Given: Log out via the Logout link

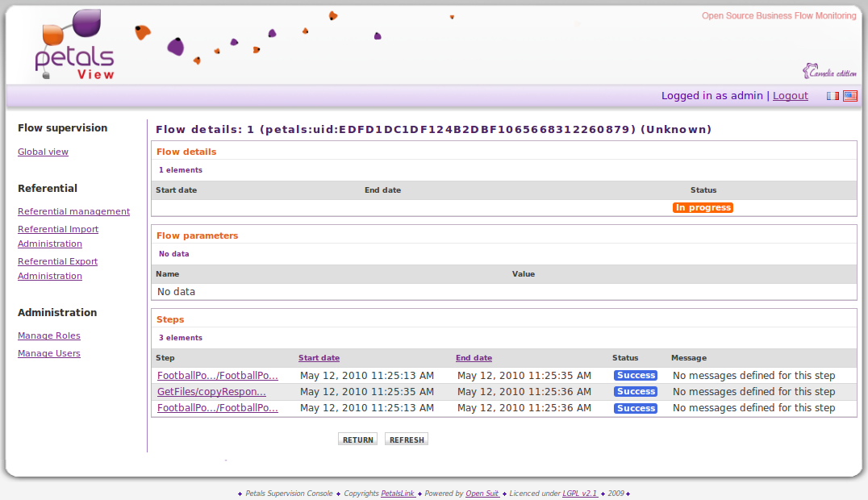Looking at the screenshot, I should 790,96.
